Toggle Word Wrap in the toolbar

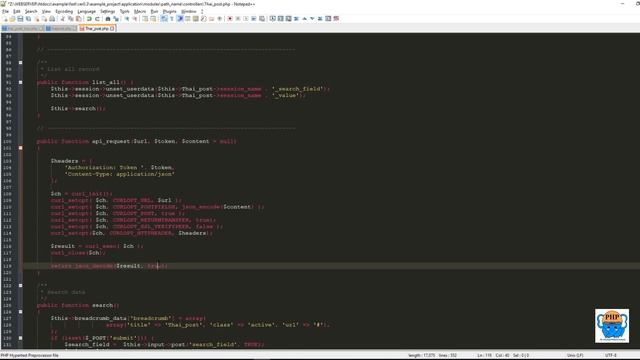(164, 19)
